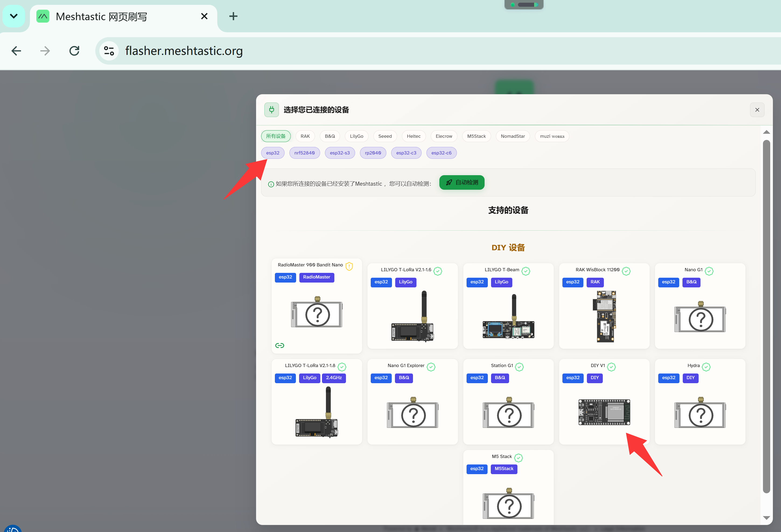Reload the flasher page
The width and height of the screenshot is (781, 532).
(74, 51)
